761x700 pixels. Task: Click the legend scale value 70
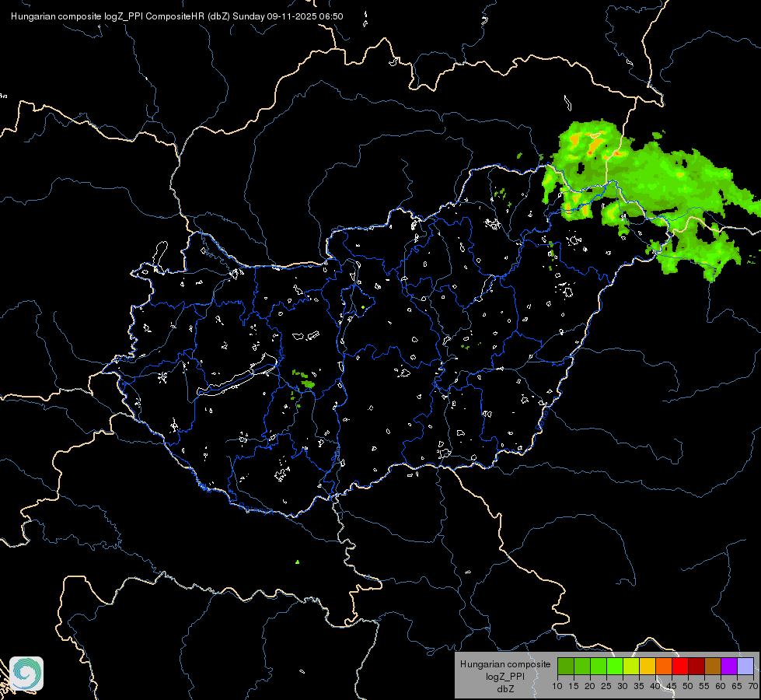752,686
